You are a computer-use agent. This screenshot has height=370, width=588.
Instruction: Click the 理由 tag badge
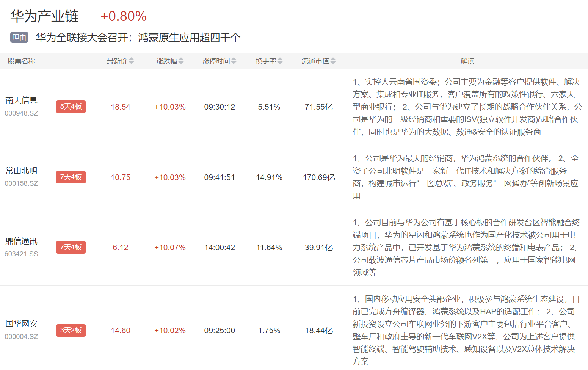(x=19, y=38)
